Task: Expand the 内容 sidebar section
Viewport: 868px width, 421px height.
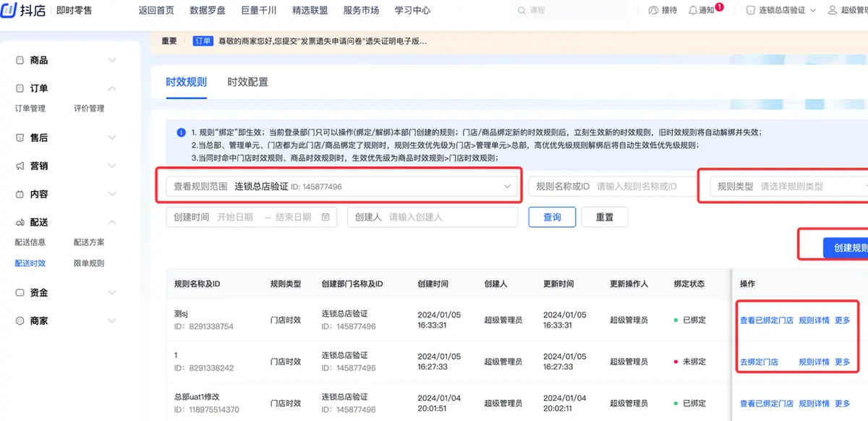Action: click(x=112, y=194)
